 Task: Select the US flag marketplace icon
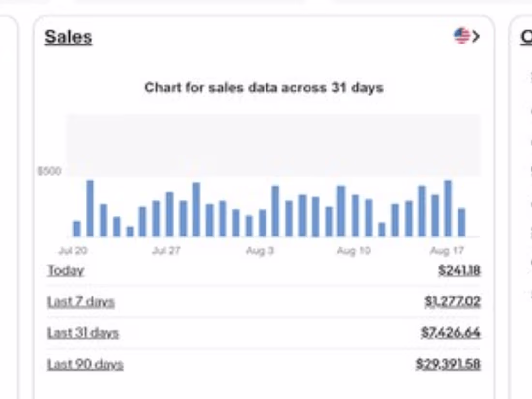point(462,34)
